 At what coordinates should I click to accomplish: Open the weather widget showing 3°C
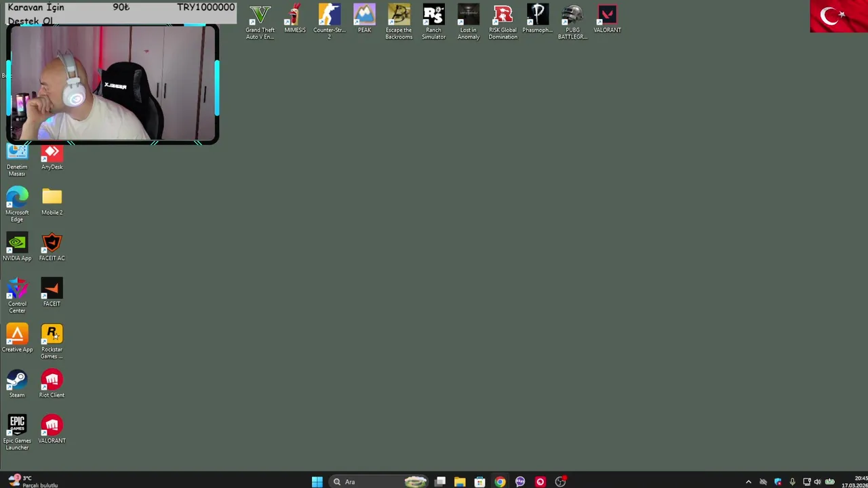(x=31, y=482)
